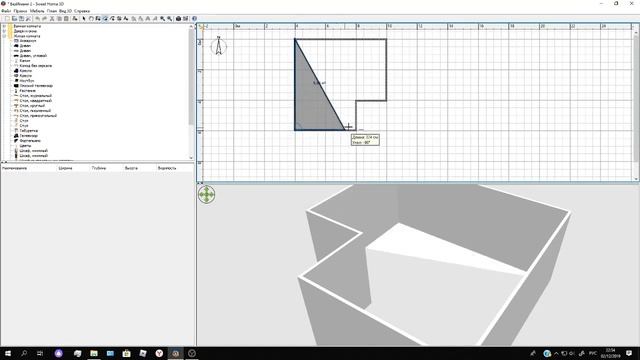Select Аквариум in the catalog tree
640x360 pixels.
click(28, 41)
